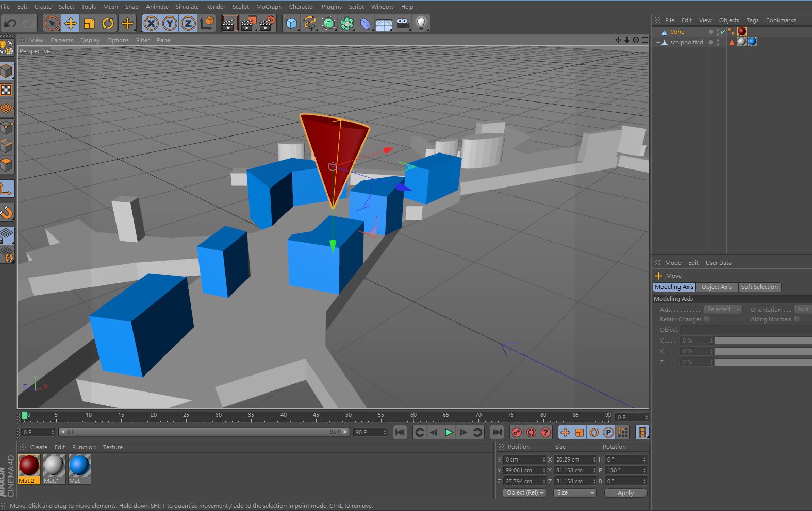Image resolution: width=812 pixels, height=511 pixels.
Task: Open the green subdivision generator icon
Action: point(328,23)
